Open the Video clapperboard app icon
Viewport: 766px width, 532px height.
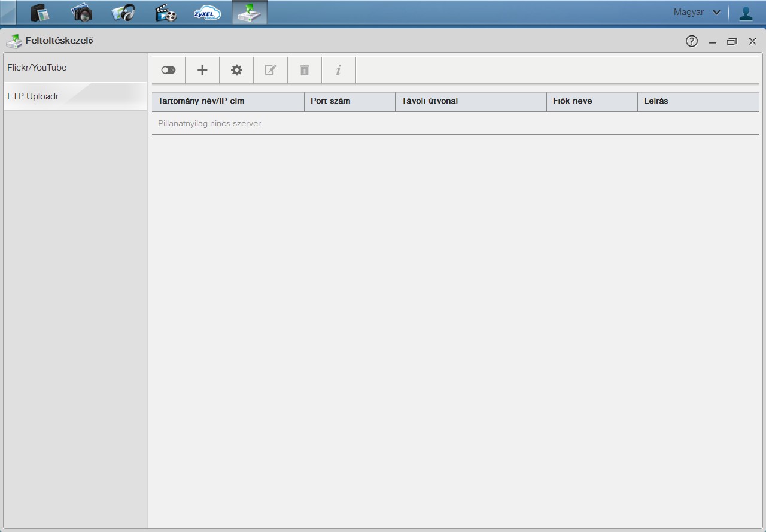[x=166, y=13]
